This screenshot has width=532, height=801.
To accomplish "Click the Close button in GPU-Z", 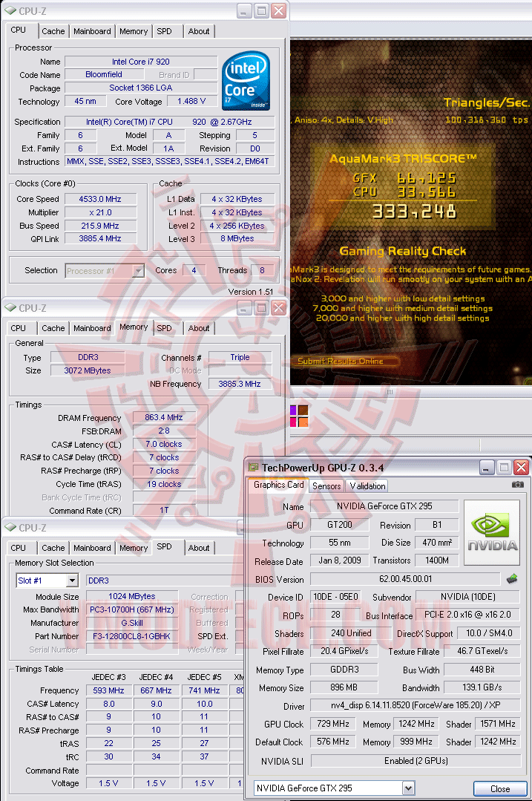I will (x=500, y=788).
